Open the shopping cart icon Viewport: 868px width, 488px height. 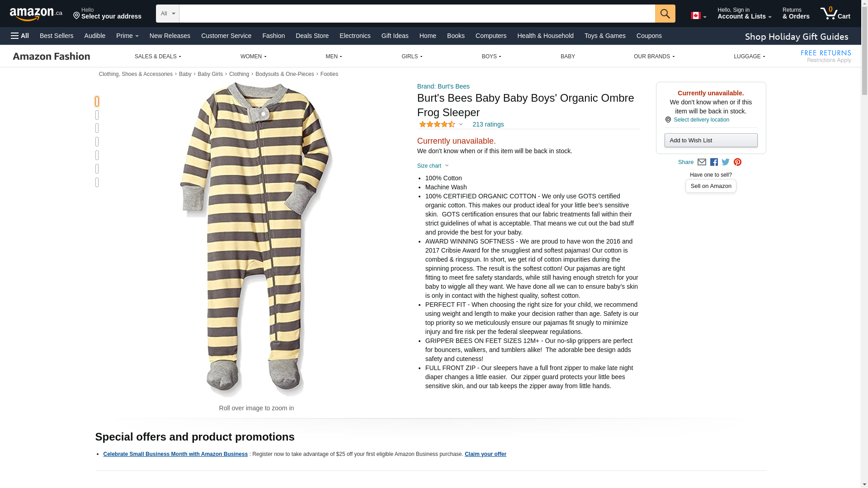[x=835, y=13]
